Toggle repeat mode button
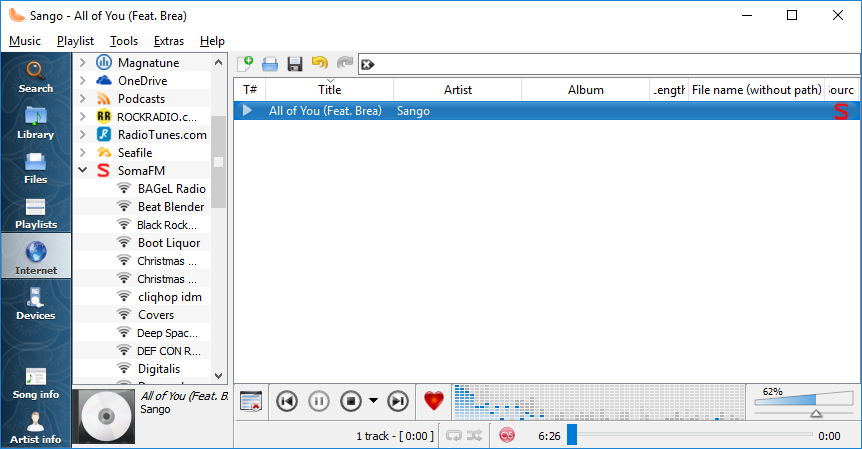The image size is (862, 449). [x=454, y=436]
